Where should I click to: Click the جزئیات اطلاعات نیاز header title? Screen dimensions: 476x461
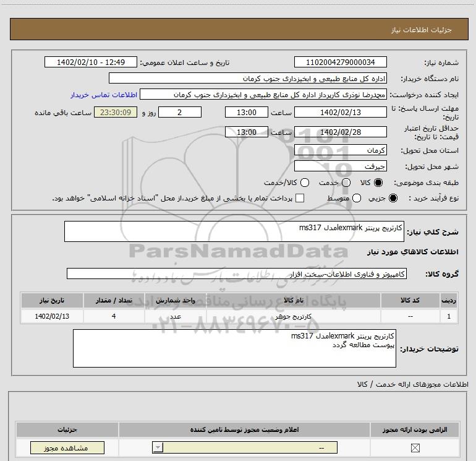[x=421, y=30]
